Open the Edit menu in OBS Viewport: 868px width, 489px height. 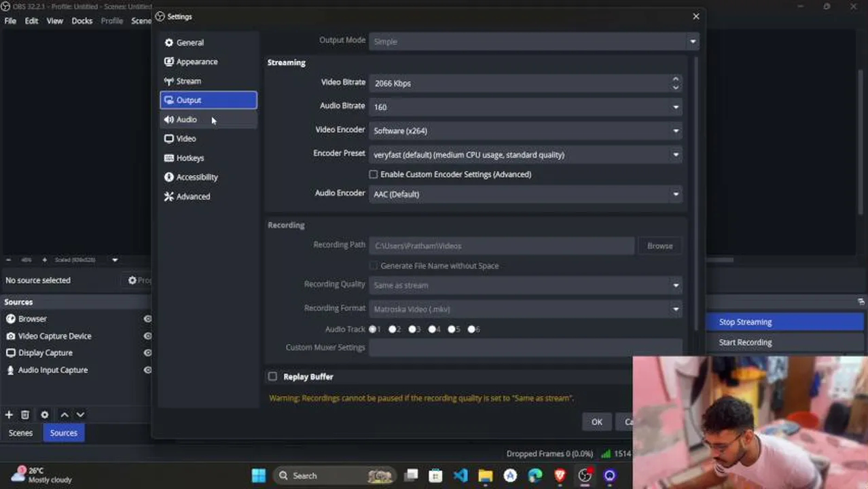[x=32, y=21]
